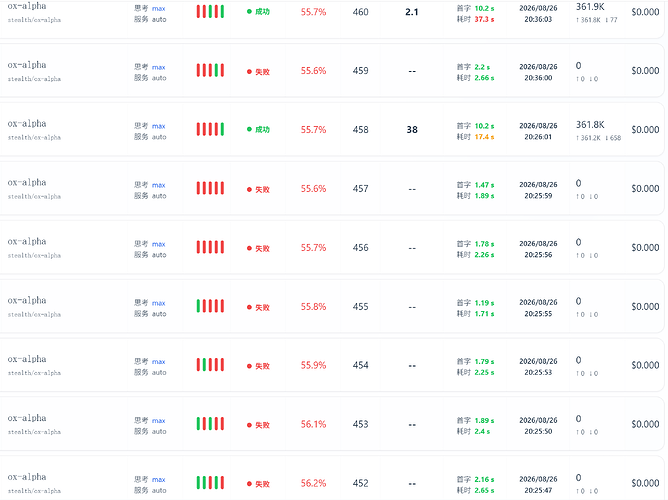Select the 55.8% success rate value
The height and width of the screenshot is (500, 668).
pos(313,307)
